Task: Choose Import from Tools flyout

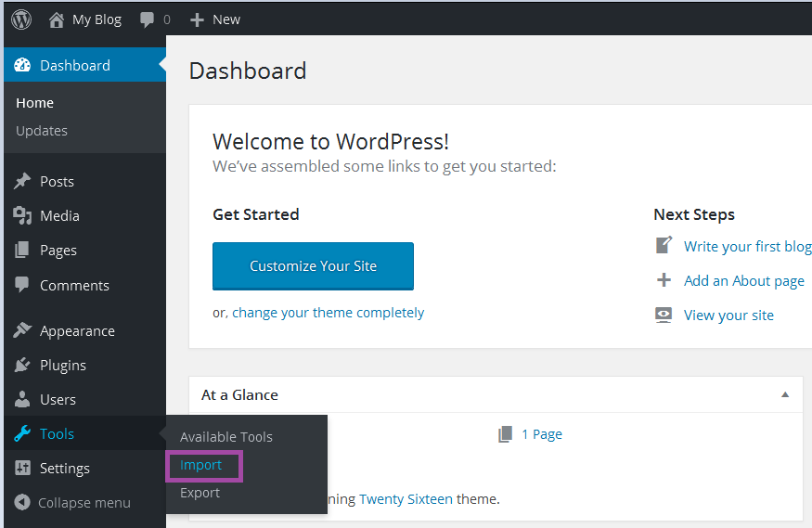Action: coord(201,466)
